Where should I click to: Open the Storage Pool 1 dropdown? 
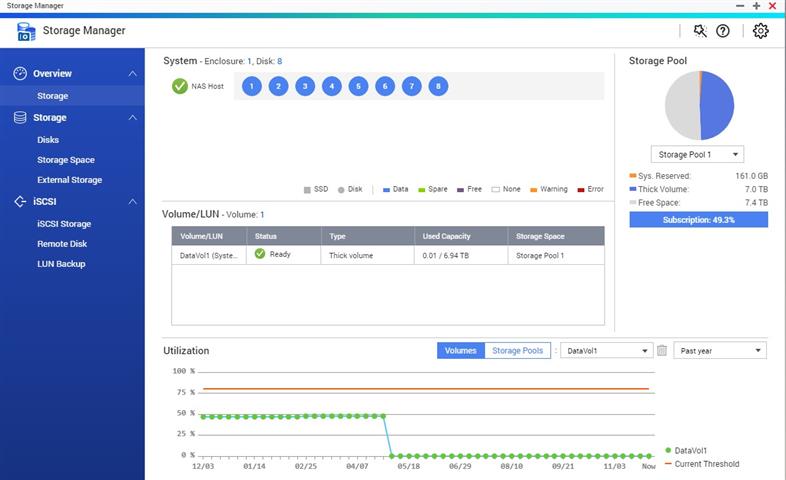coord(697,154)
